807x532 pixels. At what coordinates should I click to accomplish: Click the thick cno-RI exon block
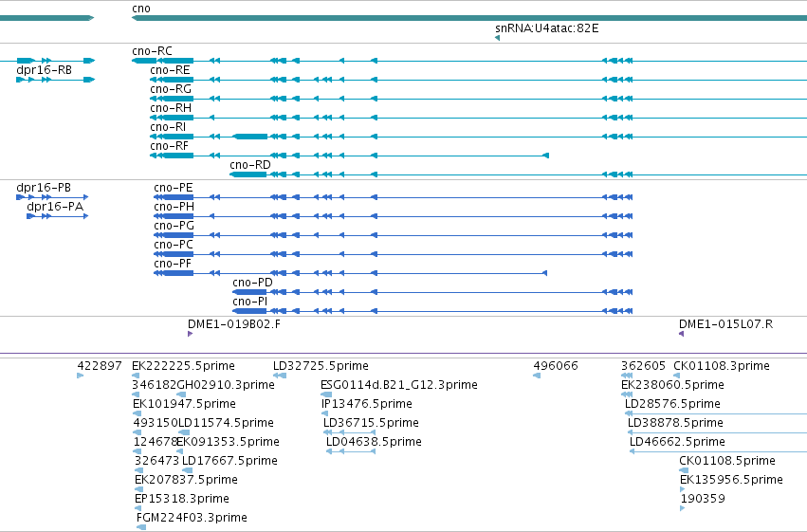(250, 137)
